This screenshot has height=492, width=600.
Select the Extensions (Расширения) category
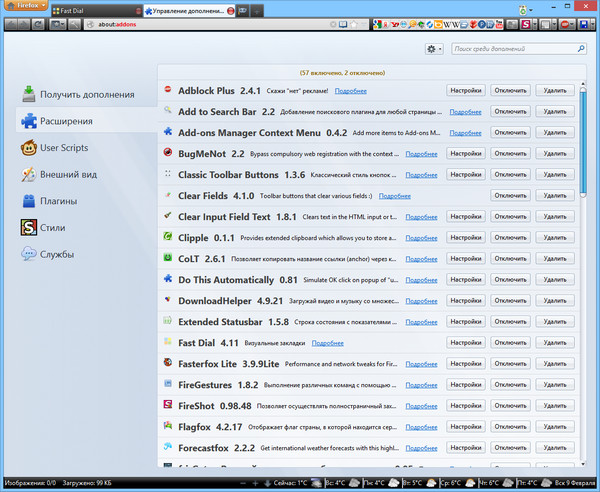coord(67,121)
